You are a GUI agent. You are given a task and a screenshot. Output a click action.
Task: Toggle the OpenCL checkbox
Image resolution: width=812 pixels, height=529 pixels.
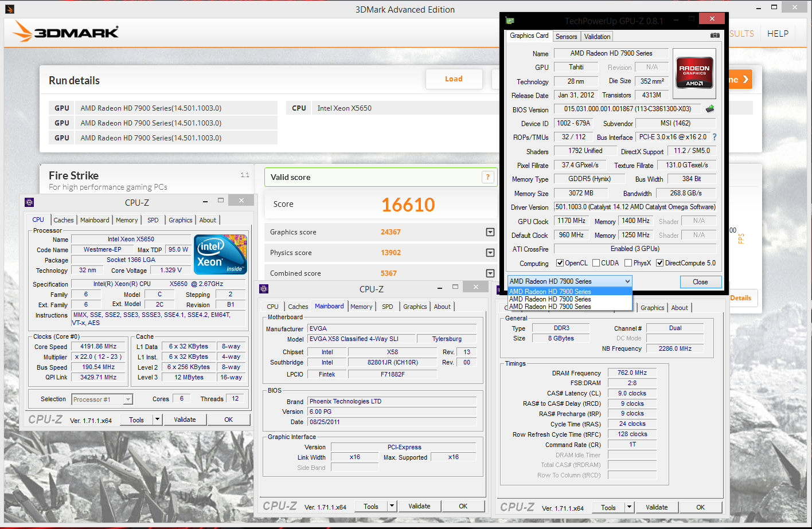pyautogui.click(x=560, y=263)
